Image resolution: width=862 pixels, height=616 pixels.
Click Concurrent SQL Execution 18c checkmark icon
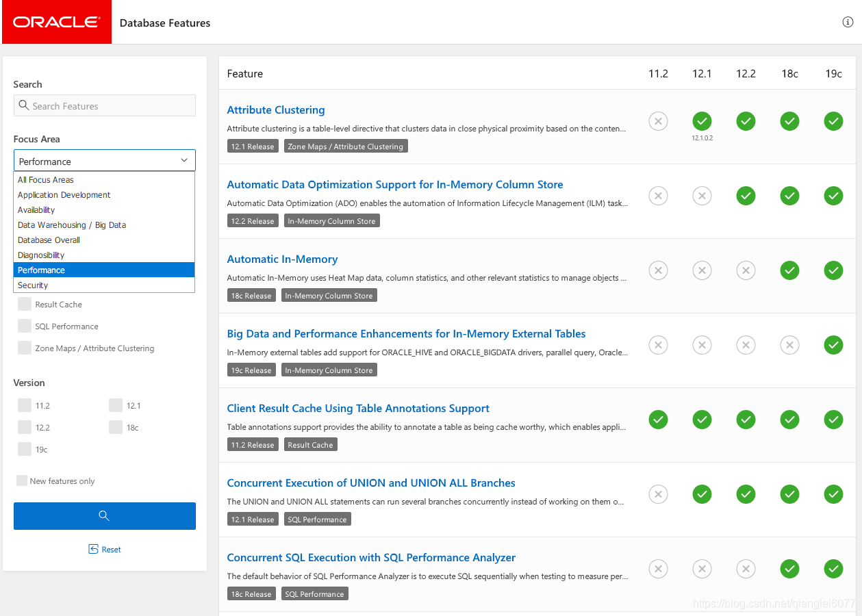(789, 569)
